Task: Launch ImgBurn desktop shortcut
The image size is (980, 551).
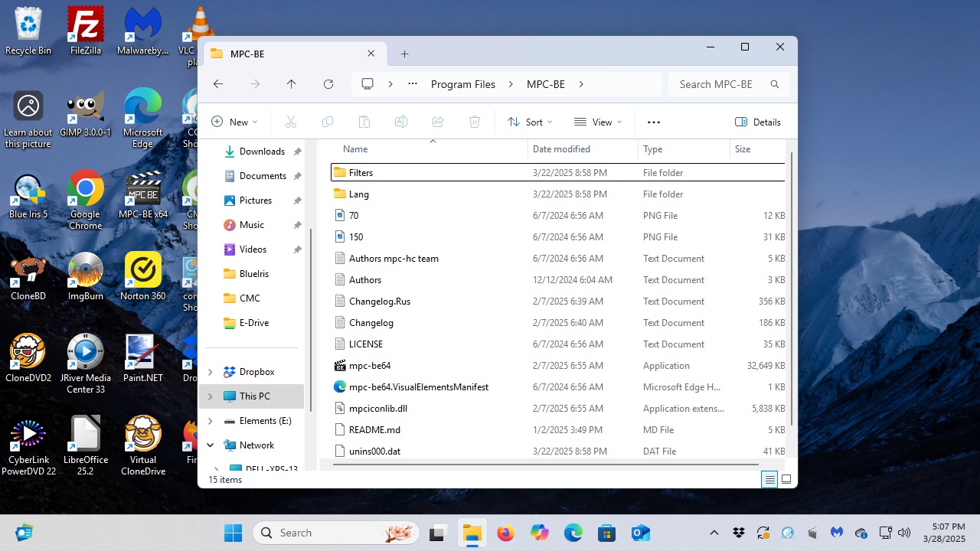Action: coord(86,277)
